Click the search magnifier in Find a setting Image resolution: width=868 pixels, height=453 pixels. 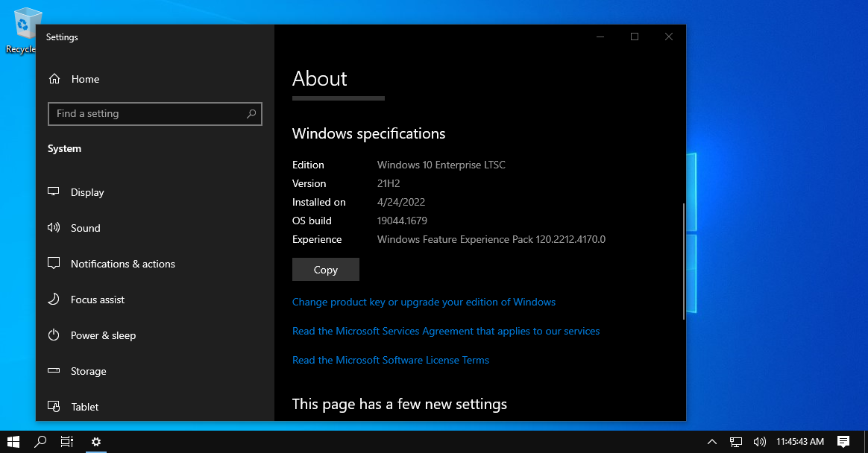click(x=251, y=113)
